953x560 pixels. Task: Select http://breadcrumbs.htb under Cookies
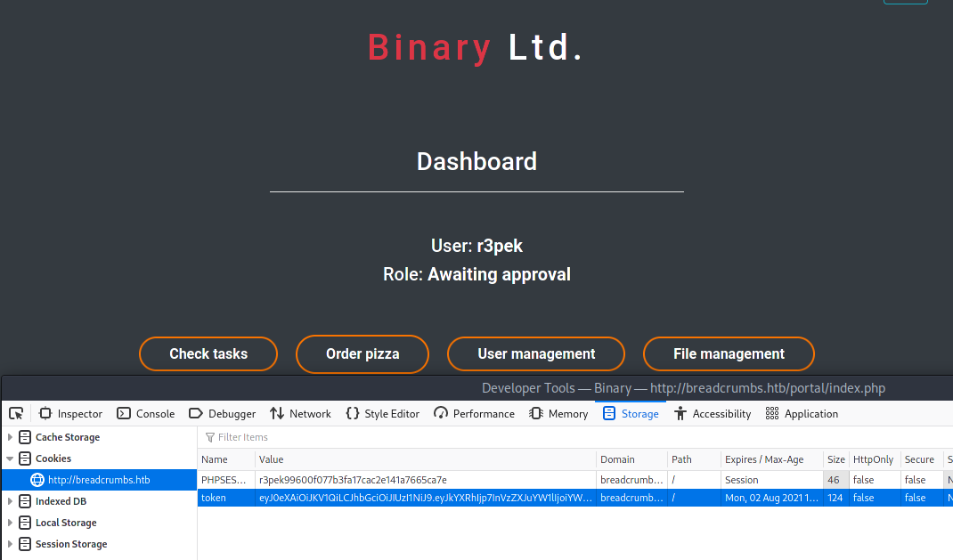[98, 480]
